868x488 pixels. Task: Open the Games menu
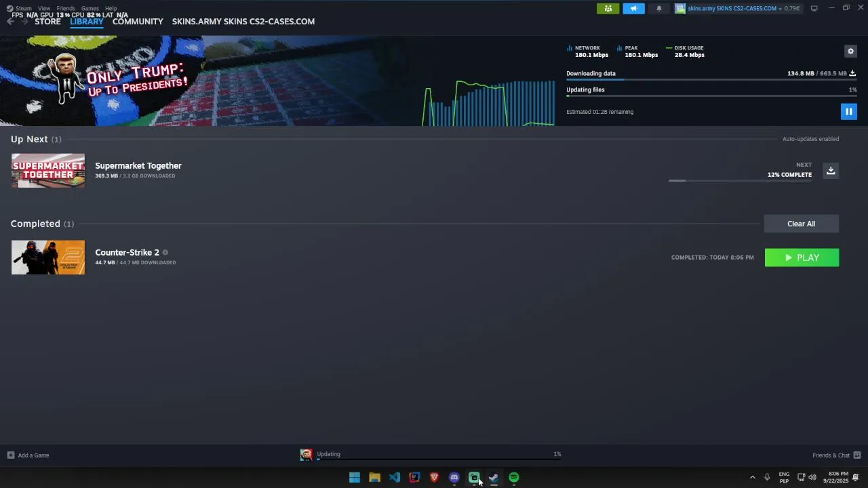(x=90, y=8)
